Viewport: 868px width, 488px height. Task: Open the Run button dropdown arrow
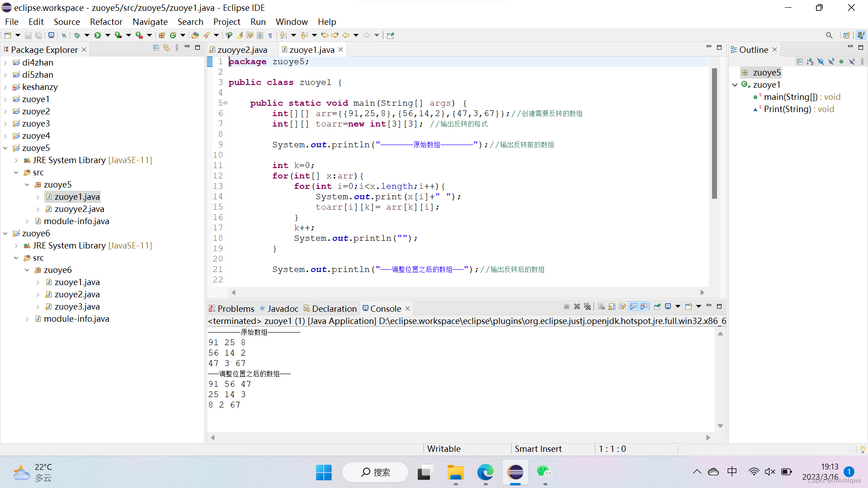click(x=108, y=35)
